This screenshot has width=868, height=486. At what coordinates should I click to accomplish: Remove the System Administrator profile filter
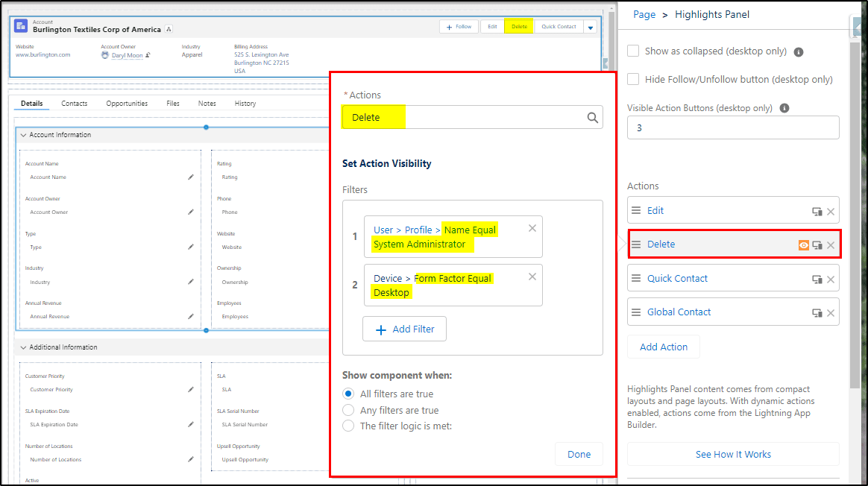(x=532, y=228)
